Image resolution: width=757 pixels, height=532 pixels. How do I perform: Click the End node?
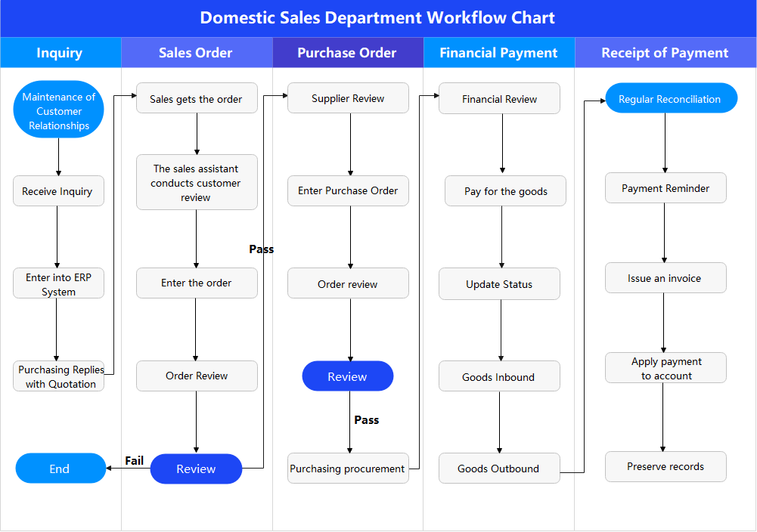(x=60, y=469)
